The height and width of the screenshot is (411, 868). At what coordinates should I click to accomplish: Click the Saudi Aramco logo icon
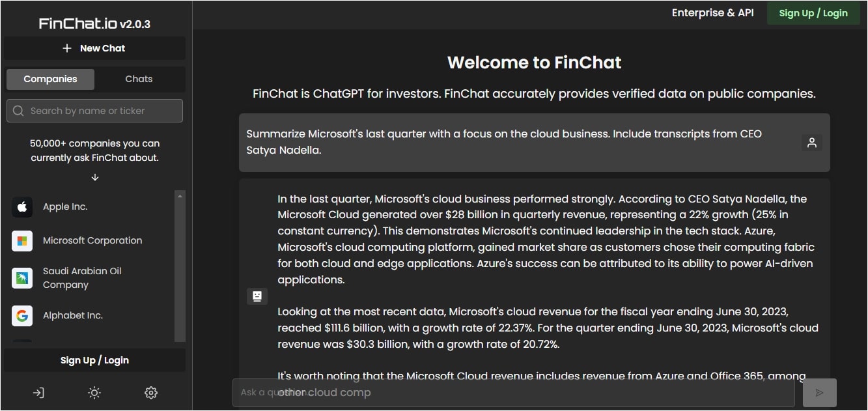tap(22, 278)
